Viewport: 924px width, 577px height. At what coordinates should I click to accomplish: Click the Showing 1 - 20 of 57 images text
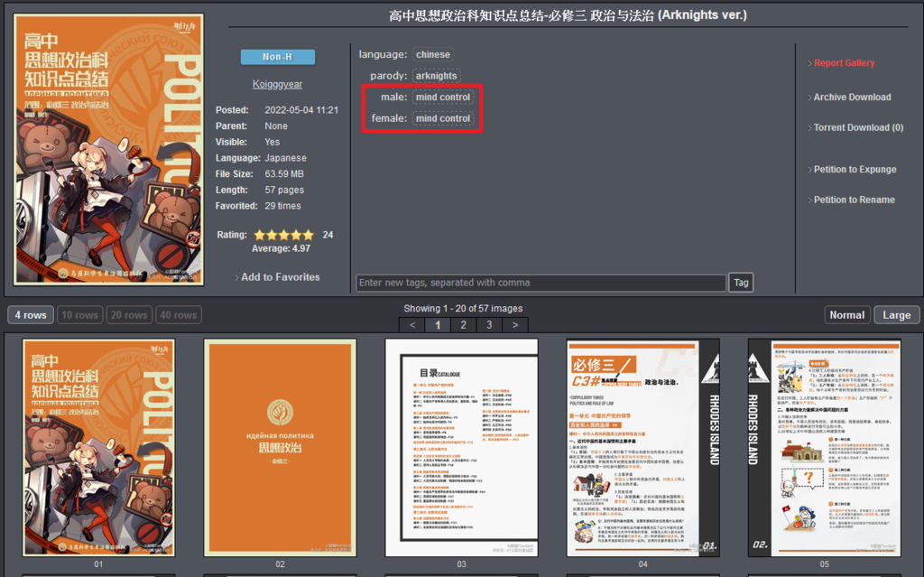point(463,309)
